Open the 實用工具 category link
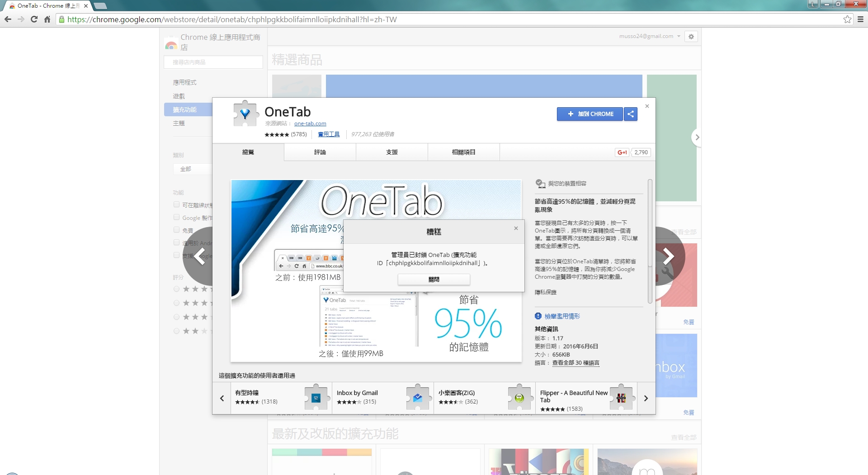This screenshot has width=868, height=475. (329, 134)
